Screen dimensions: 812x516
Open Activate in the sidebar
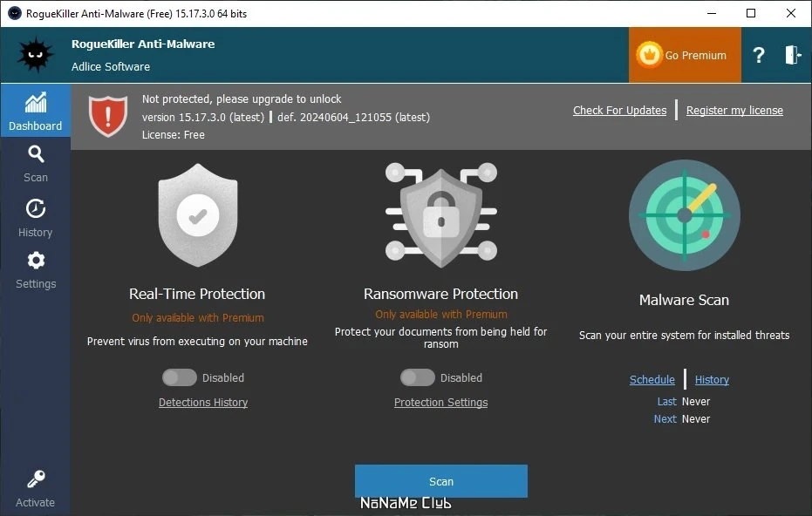(x=35, y=489)
